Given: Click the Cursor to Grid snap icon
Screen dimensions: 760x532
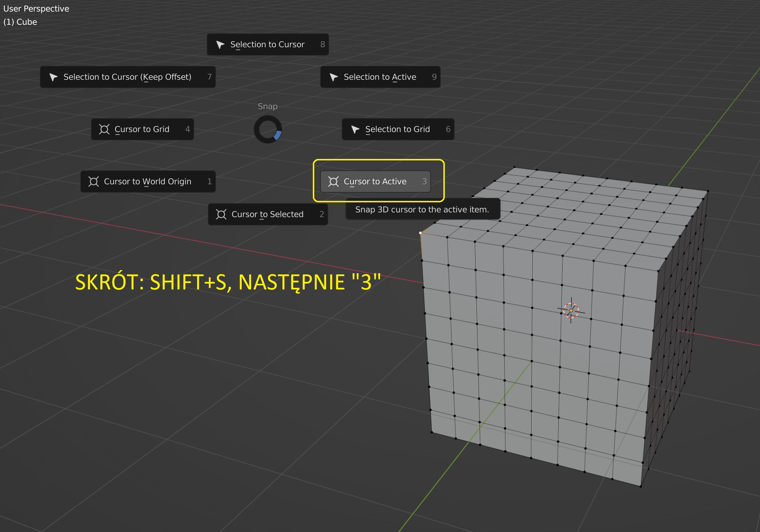Looking at the screenshot, I should tap(105, 129).
